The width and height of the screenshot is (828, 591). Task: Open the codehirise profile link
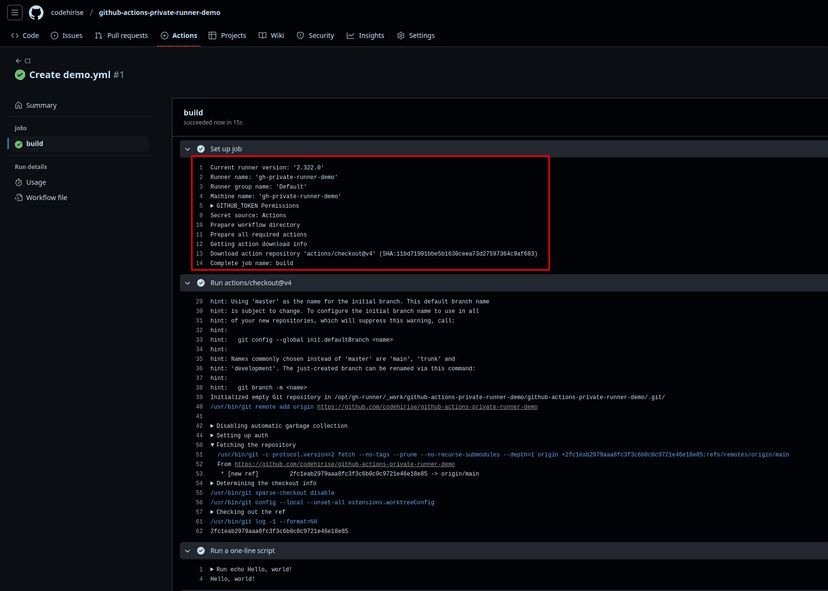pos(66,12)
